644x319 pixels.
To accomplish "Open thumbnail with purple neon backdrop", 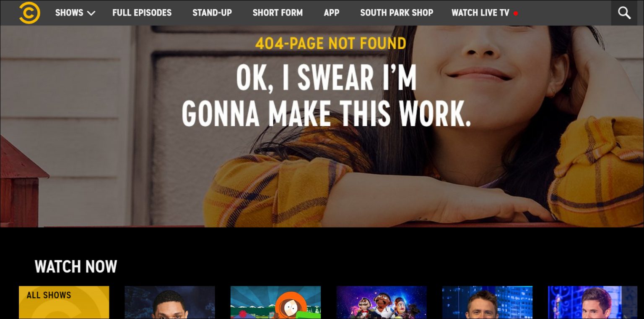I will [x=593, y=302].
